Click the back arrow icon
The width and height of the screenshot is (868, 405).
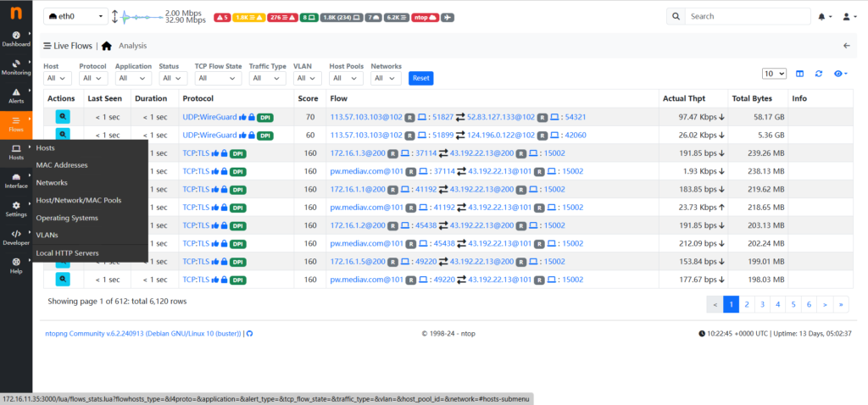click(846, 46)
